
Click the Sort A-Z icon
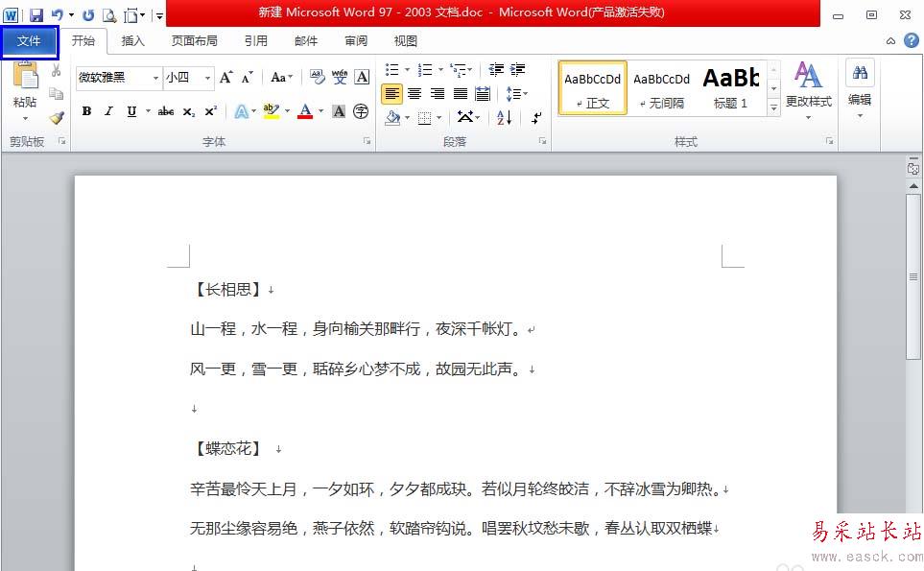point(505,117)
